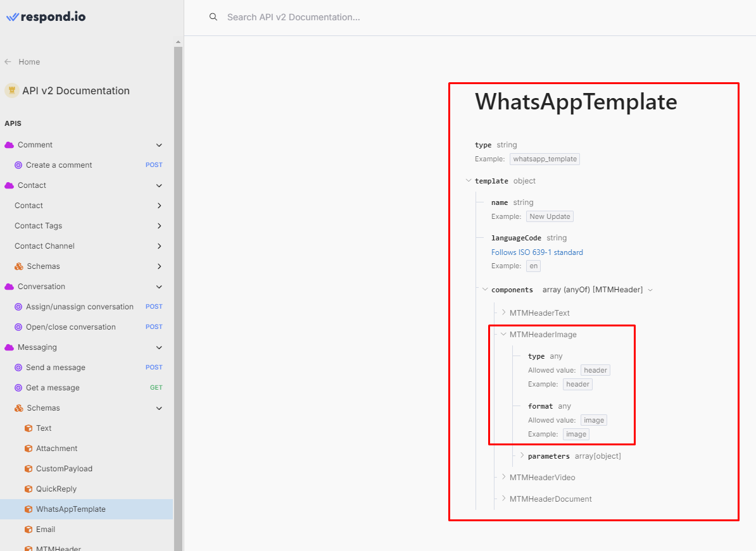Click the endpoint icon for Send a message
The height and width of the screenshot is (551, 756).
click(x=18, y=368)
